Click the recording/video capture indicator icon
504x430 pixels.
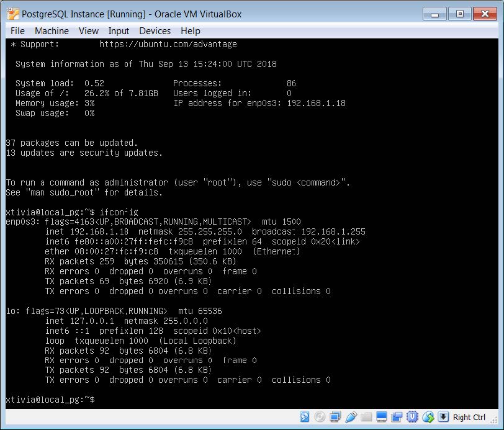[x=397, y=417]
